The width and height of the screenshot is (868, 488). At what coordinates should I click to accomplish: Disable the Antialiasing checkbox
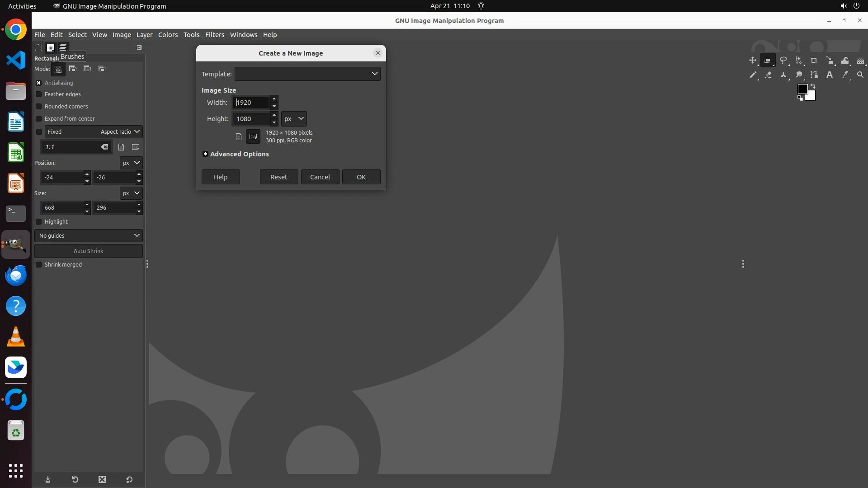pyautogui.click(x=39, y=83)
